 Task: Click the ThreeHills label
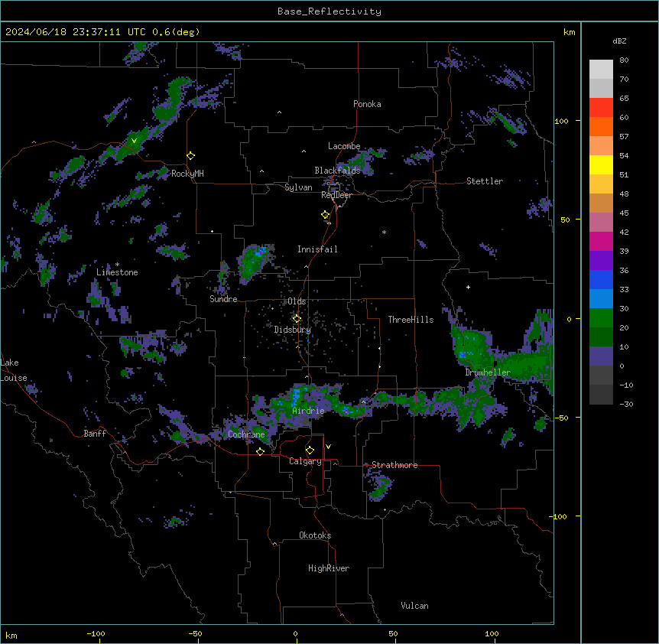[x=411, y=320]
